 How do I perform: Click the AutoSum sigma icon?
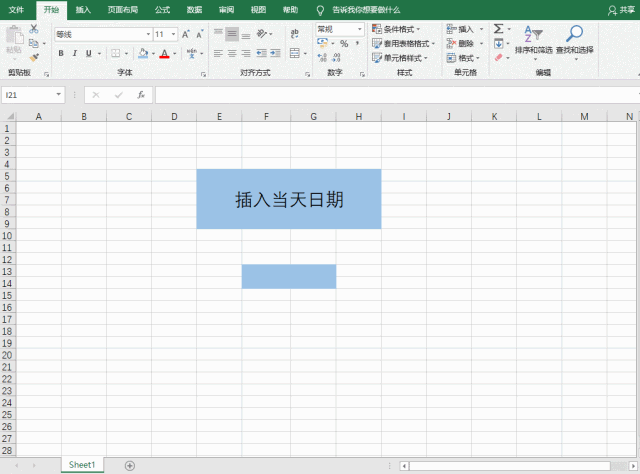tap(498, 29)
